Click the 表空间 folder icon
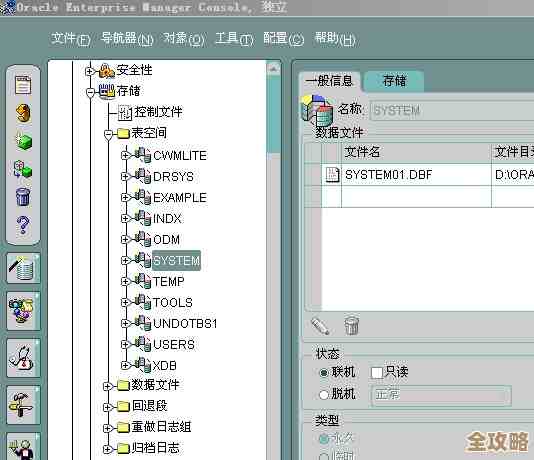 [124, 133]
